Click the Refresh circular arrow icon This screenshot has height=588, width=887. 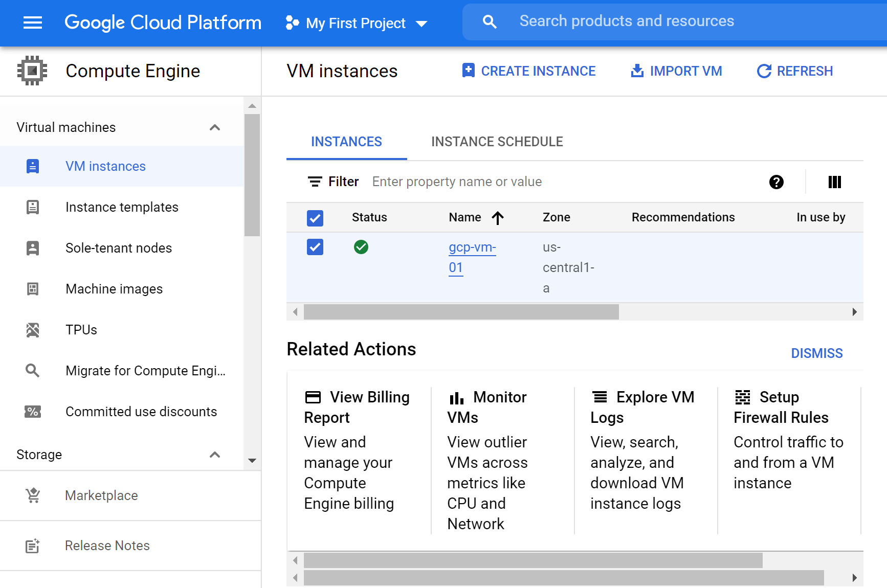pyautogui.click(x=764, y=71)
